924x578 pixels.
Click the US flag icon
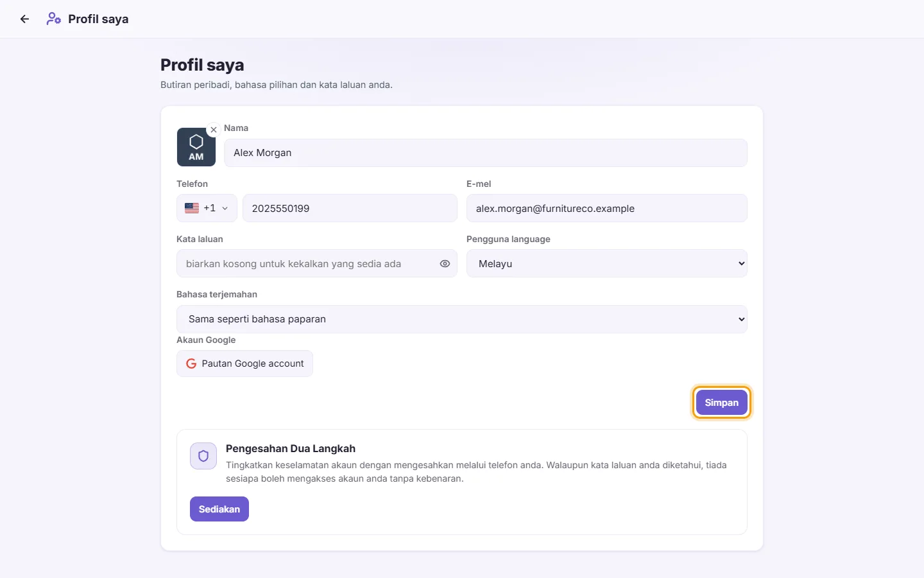pos(192,208)
